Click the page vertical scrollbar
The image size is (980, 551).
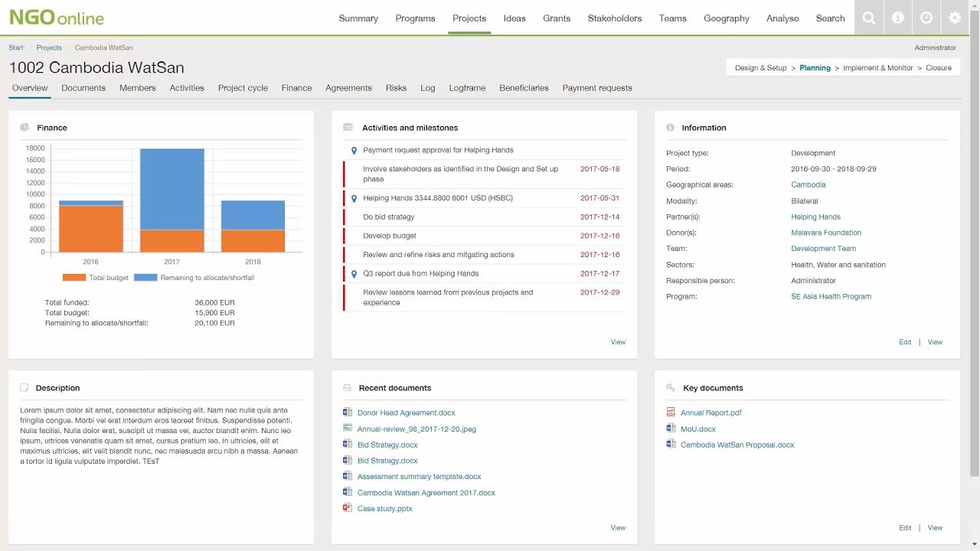coord(975,245)
